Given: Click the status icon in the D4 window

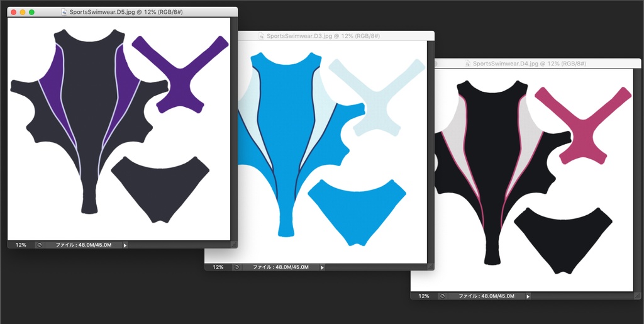Looking at the screenshot, I should point(443,296).
